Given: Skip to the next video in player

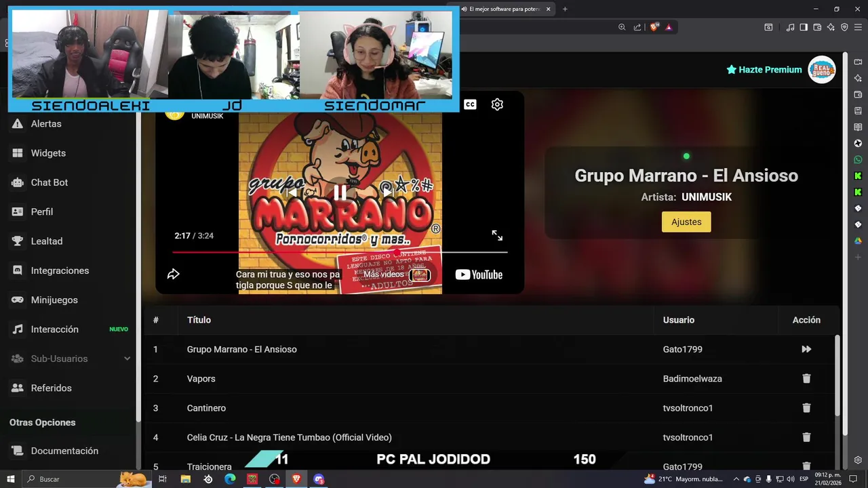Looking at the screenshot, I should 388,192.
